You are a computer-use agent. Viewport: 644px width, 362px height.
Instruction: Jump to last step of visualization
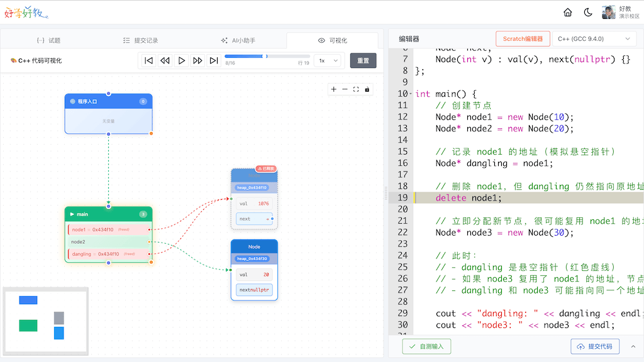click(x=214, y=60)
